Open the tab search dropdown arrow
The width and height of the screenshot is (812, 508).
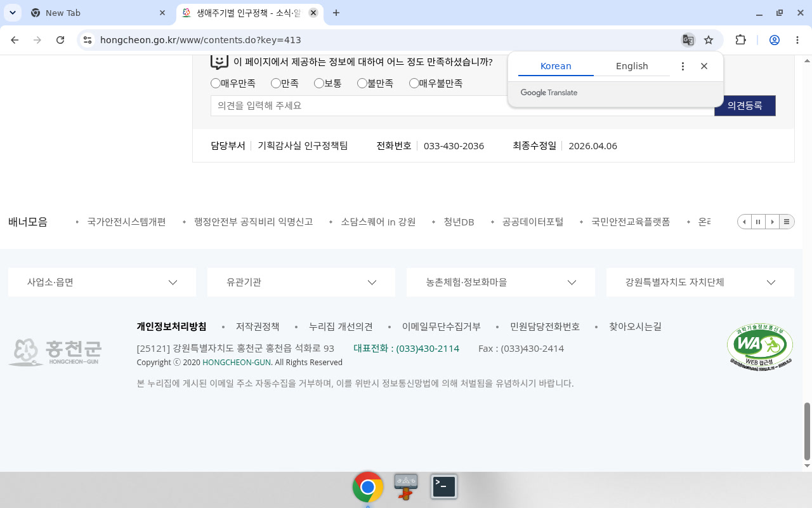click(x=13, y=13)
